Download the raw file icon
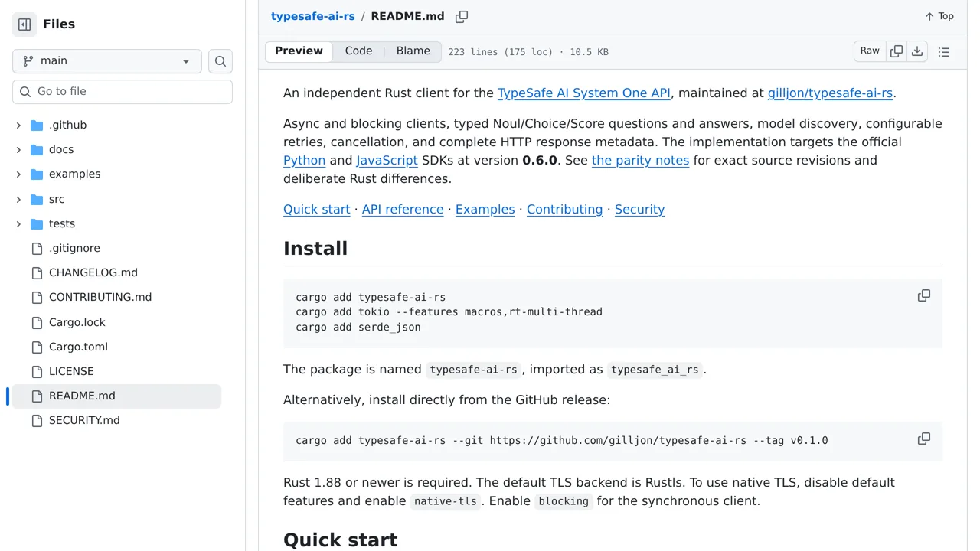This screenshot has height=551, width=980. [917, 51]
